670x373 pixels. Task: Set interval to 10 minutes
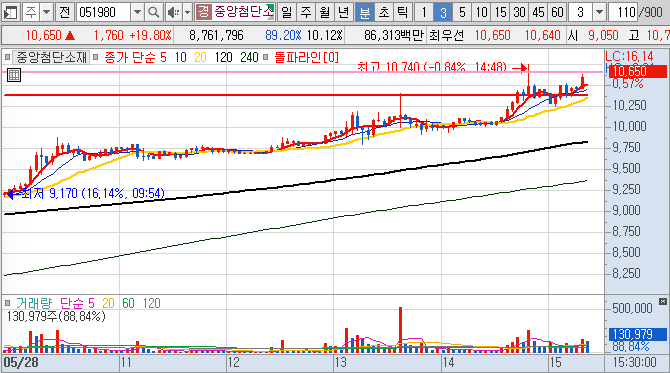coord(482,12)
